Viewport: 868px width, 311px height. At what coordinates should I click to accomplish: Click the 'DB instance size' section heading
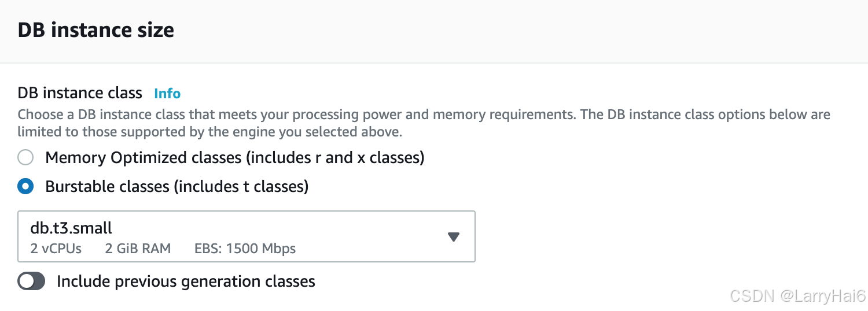[95, 30]
